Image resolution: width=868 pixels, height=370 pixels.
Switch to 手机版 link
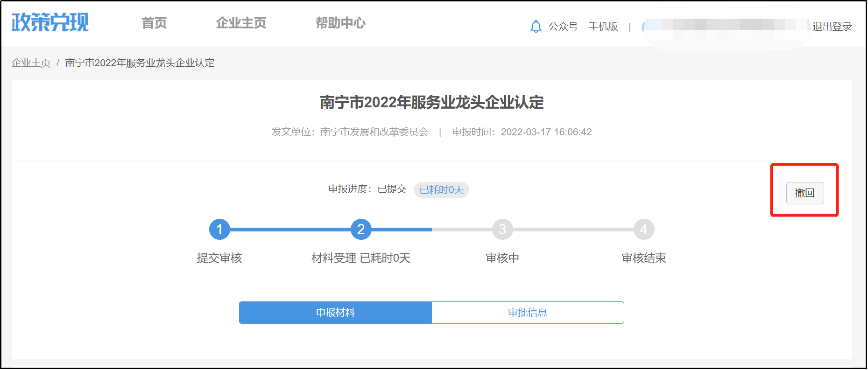pos(603,27)
